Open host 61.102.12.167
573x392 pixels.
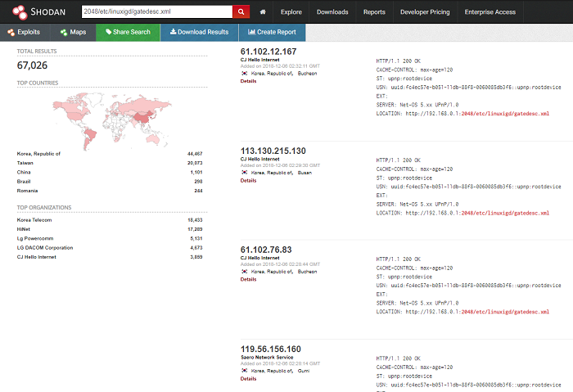[x=268, y=52]
